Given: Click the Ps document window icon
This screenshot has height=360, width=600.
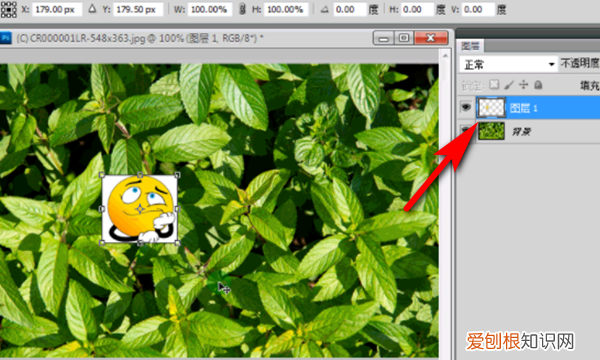Looking at the screenshot, I should click(x=6, y=38).
